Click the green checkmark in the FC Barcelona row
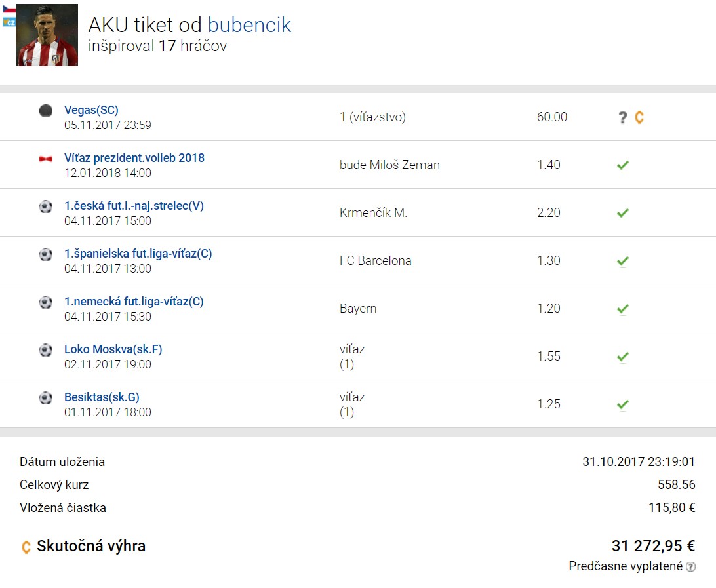716x588 pixels. [622, 261]
